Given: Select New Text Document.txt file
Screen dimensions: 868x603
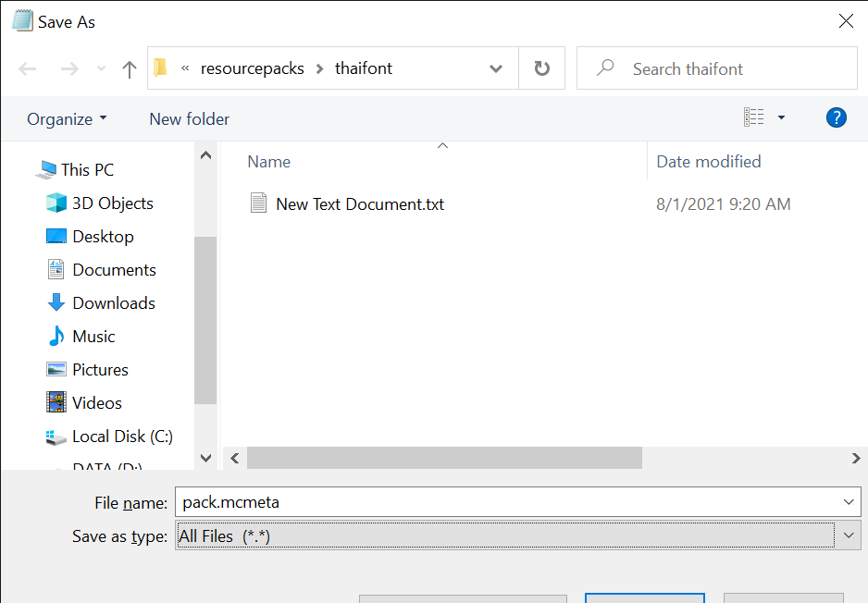Looking at the screenshot, I should 360,204.
